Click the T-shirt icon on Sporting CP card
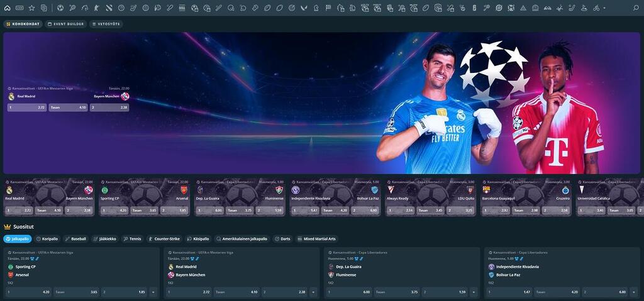The image size is (644, 301). [x=32, y=259]
